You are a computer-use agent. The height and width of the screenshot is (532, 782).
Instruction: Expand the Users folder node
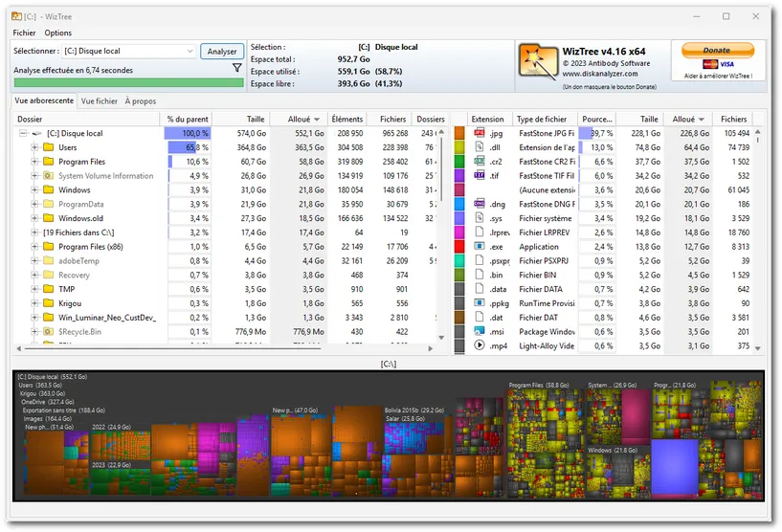(x=34, y=147)
